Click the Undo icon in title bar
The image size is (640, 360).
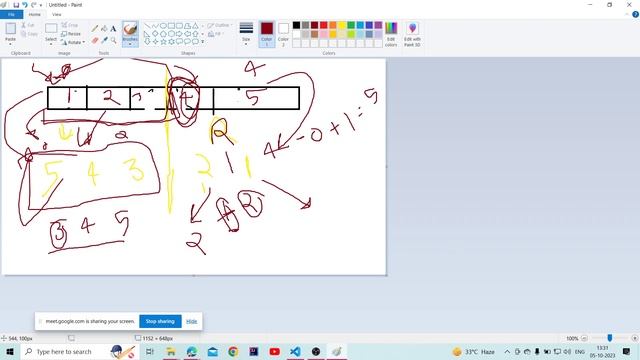click(x=24, y=5)
